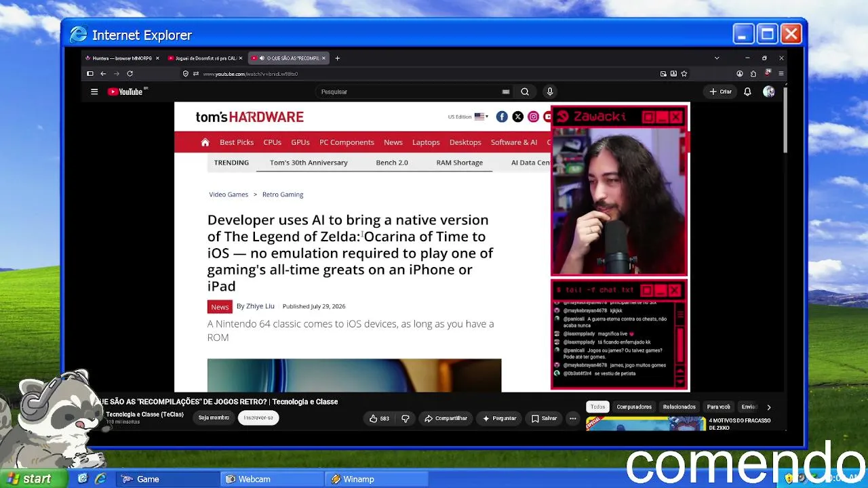Click the Criar create button

point(721,91)
